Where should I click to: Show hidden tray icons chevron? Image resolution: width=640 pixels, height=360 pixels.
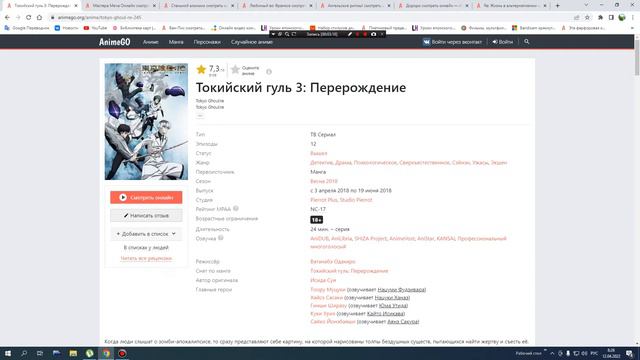[552, 353]
